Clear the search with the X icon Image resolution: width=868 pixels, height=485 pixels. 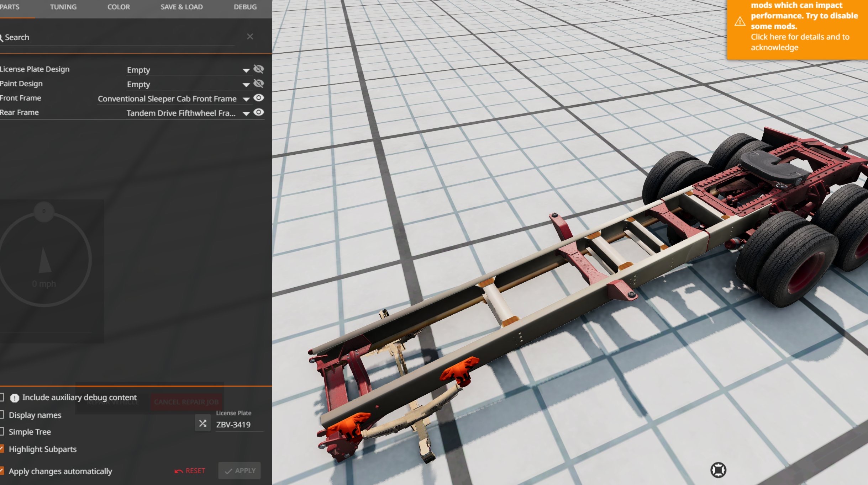250,37
